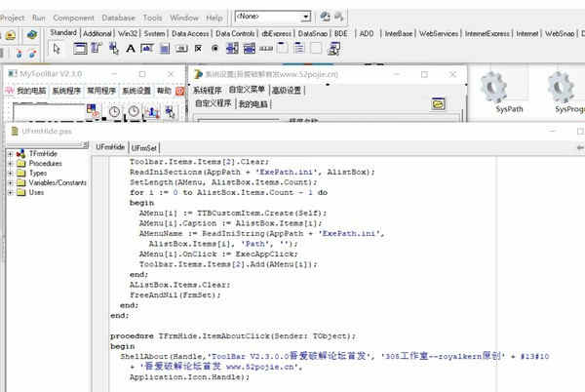Screen dimensions: 585x392
Task: Expand the TFrmHide tree node
Action: coord(11,154)
